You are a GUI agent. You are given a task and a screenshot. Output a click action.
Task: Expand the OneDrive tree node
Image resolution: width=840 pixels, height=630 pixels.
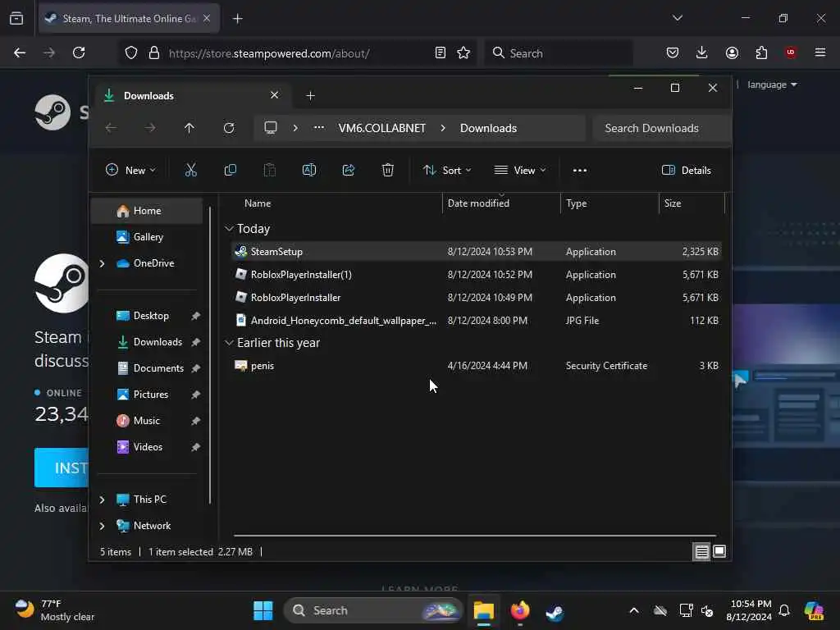(102, 263)
